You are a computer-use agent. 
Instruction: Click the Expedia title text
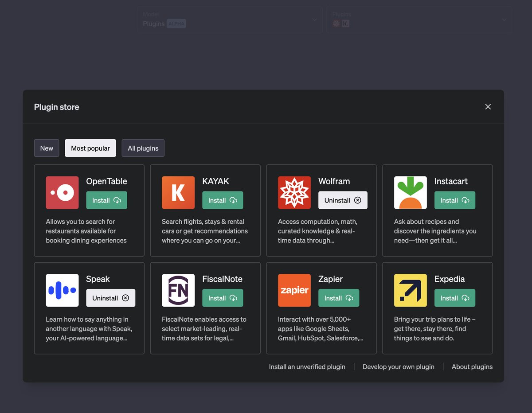pos(450,279)
